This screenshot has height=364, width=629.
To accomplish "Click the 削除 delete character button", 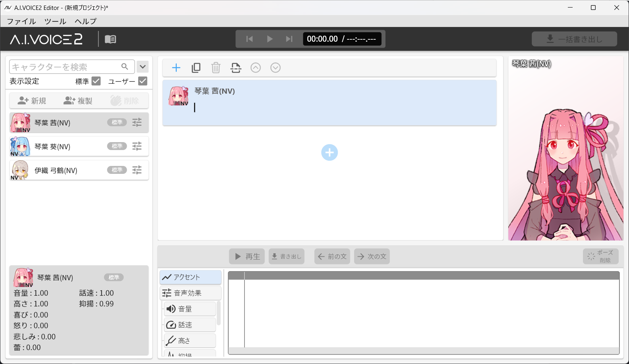I will pos(125,101).
